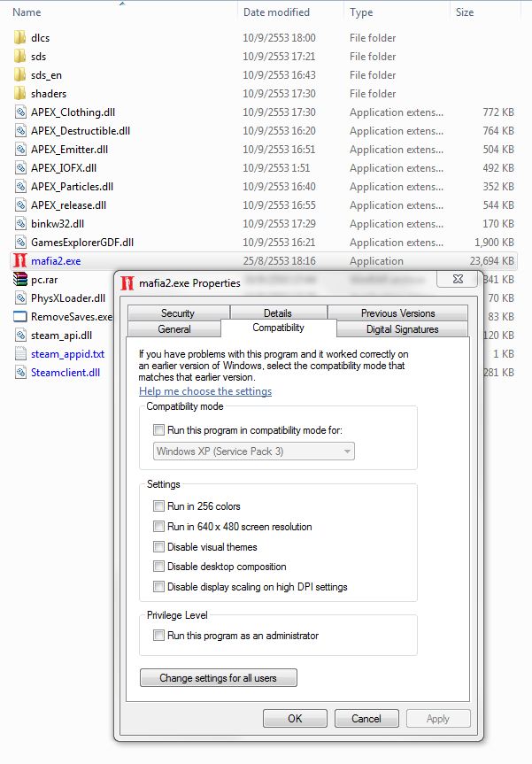
Task: Select the steam_appid.txt file name
Action: point(68,354)
